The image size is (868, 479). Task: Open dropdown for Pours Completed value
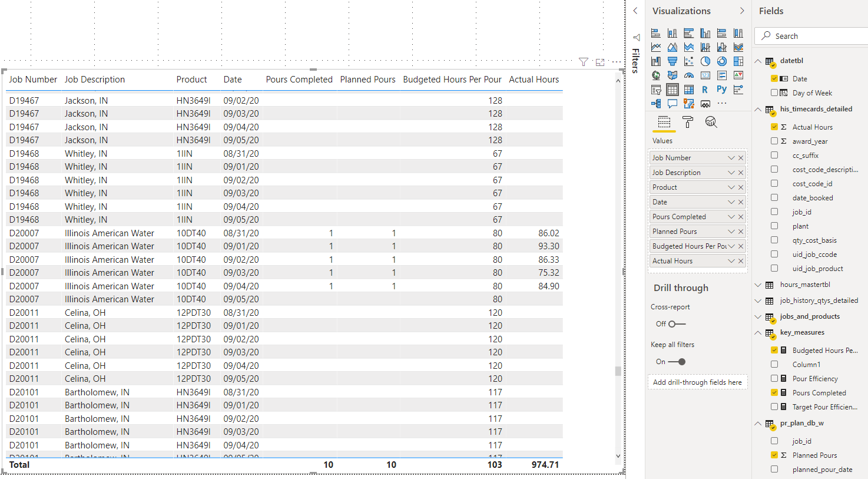pos(731,217)
